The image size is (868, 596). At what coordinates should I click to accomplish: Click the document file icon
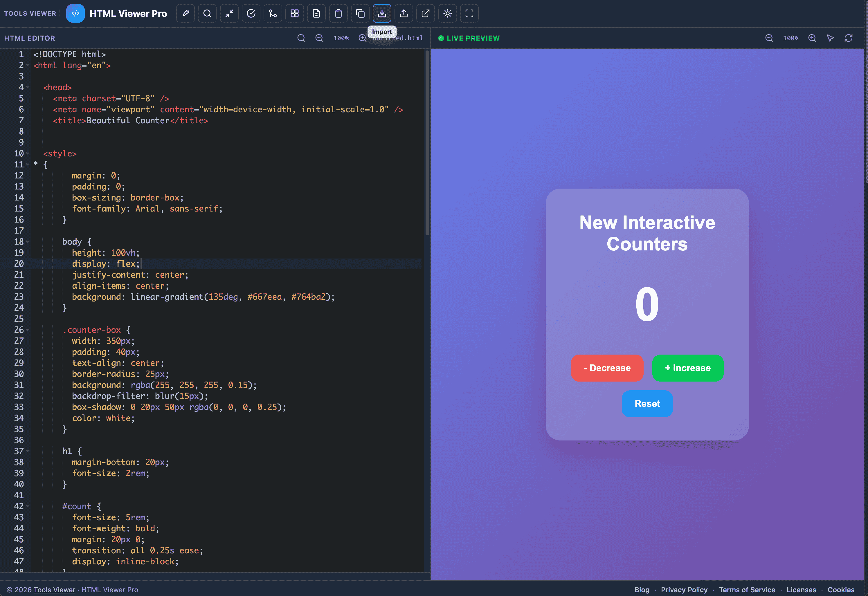point(316,13)
